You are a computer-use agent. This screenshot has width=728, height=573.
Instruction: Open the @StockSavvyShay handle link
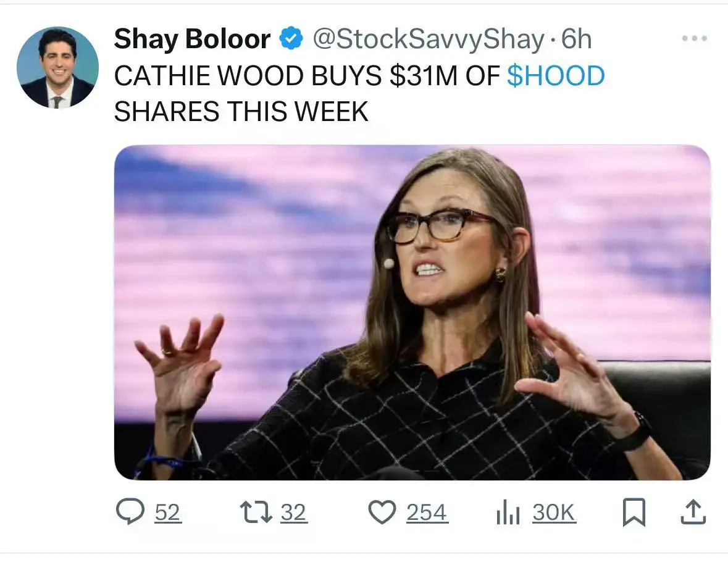(428, 39)
